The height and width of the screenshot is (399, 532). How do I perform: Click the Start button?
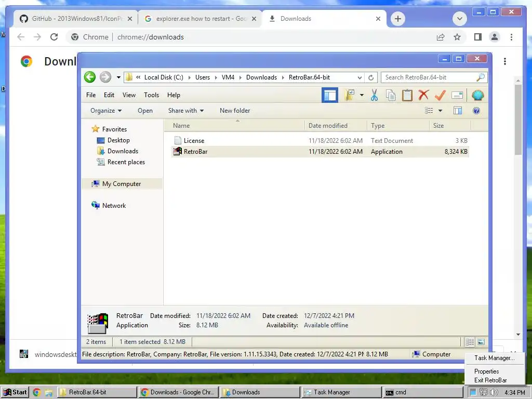point(15,392)
